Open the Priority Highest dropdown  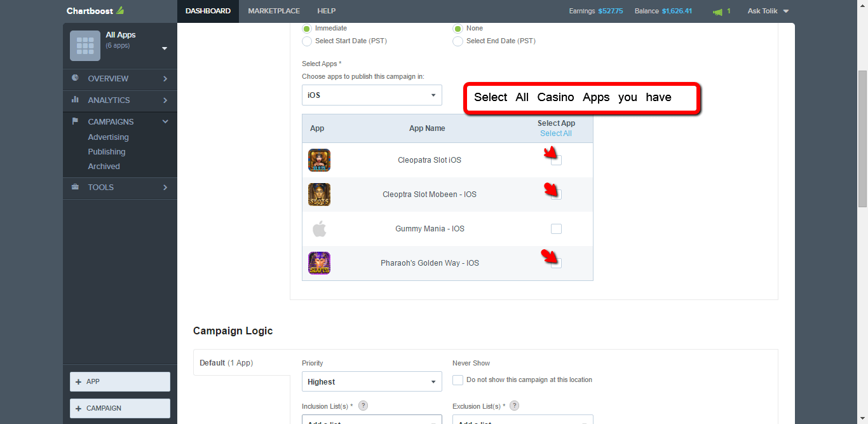(x=372, y=381)
